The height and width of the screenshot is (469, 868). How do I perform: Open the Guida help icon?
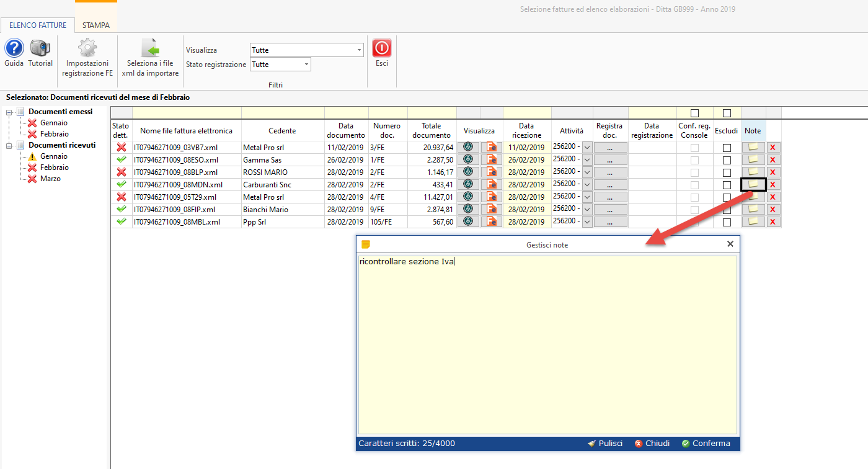(14, 49)
